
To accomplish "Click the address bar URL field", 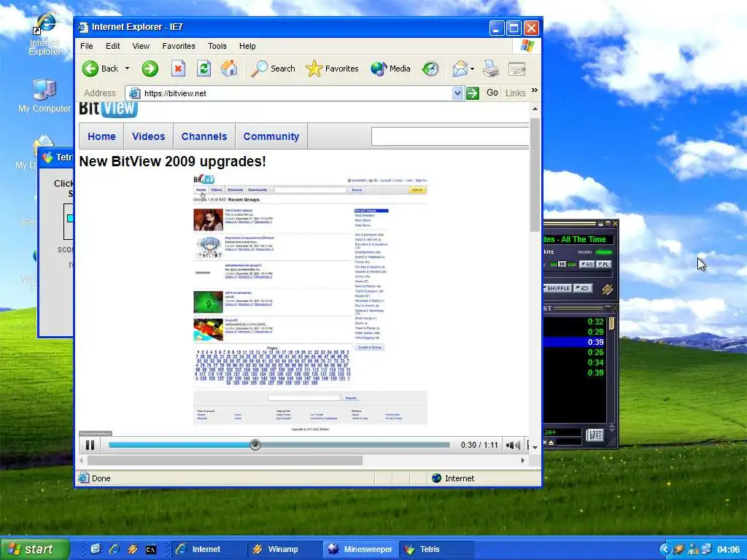I will pyautogui.click(x=296, y=93).
